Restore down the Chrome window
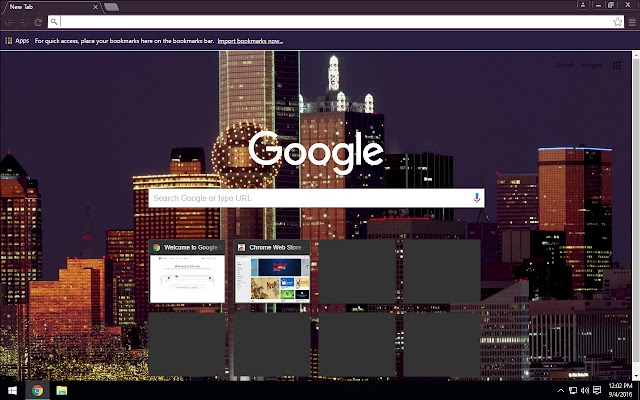Screen dimensions: 640x400 click(611, 5)
